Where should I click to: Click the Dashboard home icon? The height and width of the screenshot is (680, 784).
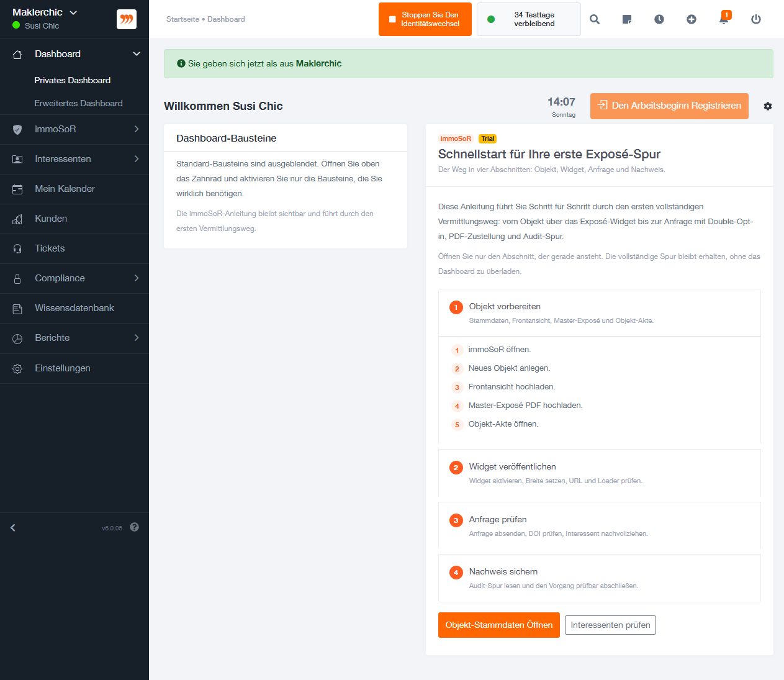17,55
